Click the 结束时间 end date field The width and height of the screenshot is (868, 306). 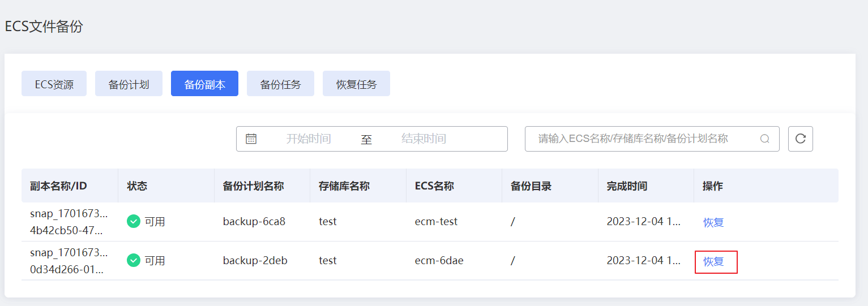424,139
